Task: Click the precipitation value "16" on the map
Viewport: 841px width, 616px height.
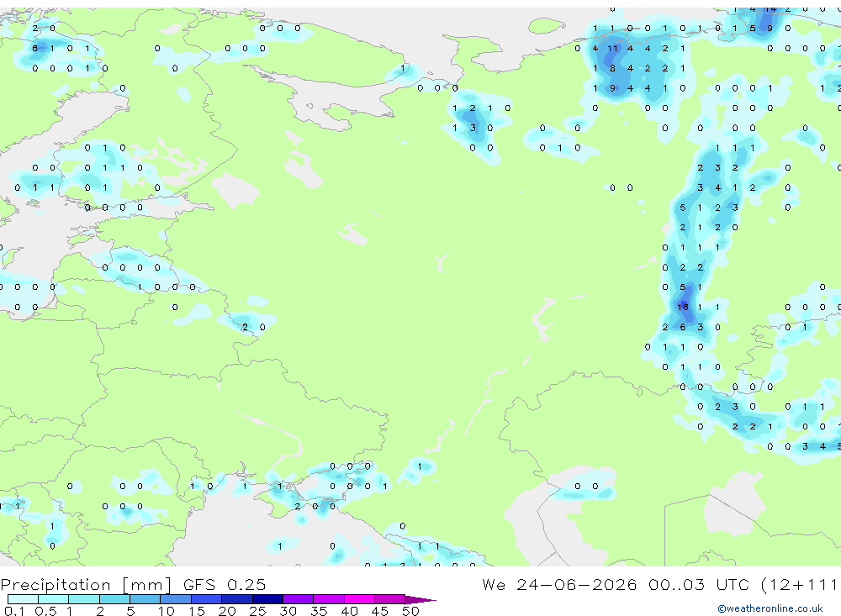Action: pyautogui.click(x=682, y=307)
